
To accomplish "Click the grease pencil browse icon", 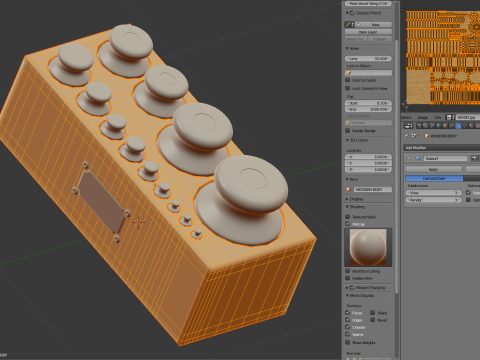I will click(x=349, y=24).
